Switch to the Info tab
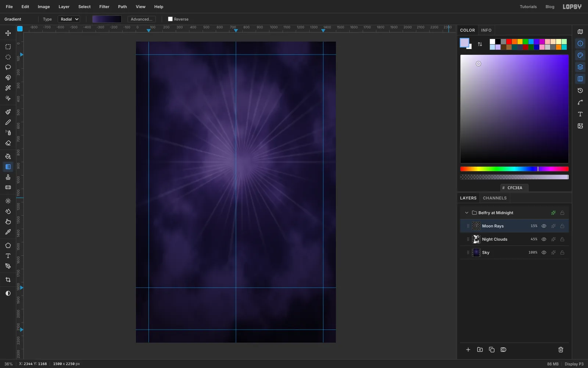The image size is (588, 368). 486,30
